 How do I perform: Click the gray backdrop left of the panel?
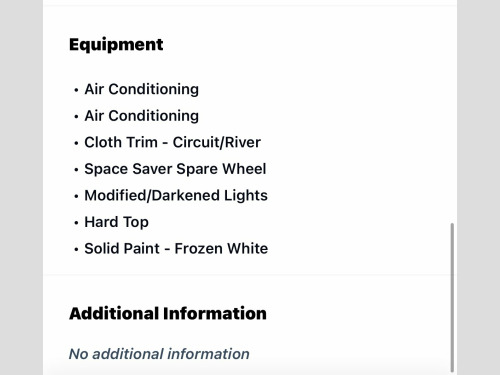click(x=21, y=187)
